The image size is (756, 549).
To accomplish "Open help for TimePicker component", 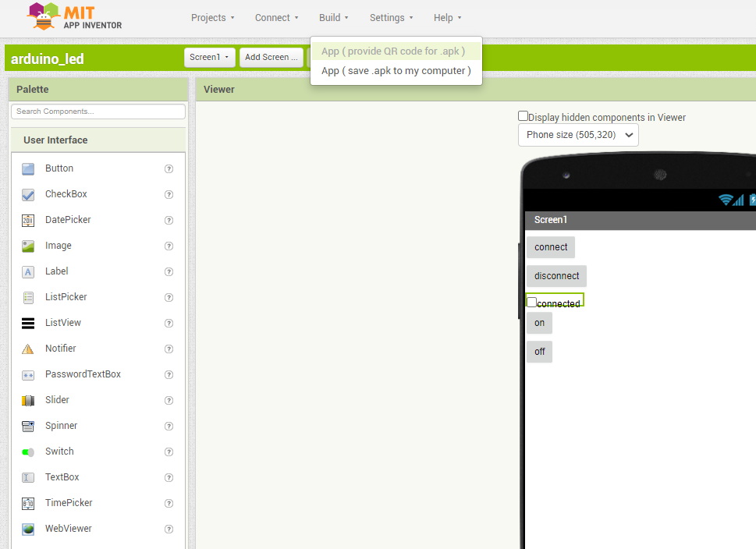I will pyautogui.click(x=169, y=503).
